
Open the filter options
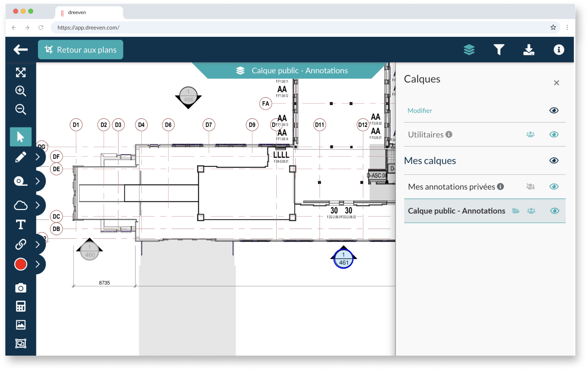499,50
